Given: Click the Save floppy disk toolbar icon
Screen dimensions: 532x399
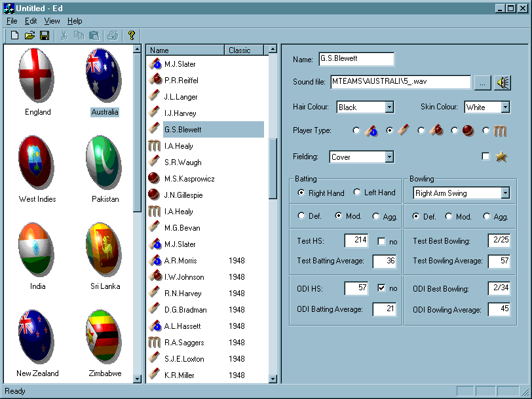Looking at the screenshot, I should pos(45,35).
